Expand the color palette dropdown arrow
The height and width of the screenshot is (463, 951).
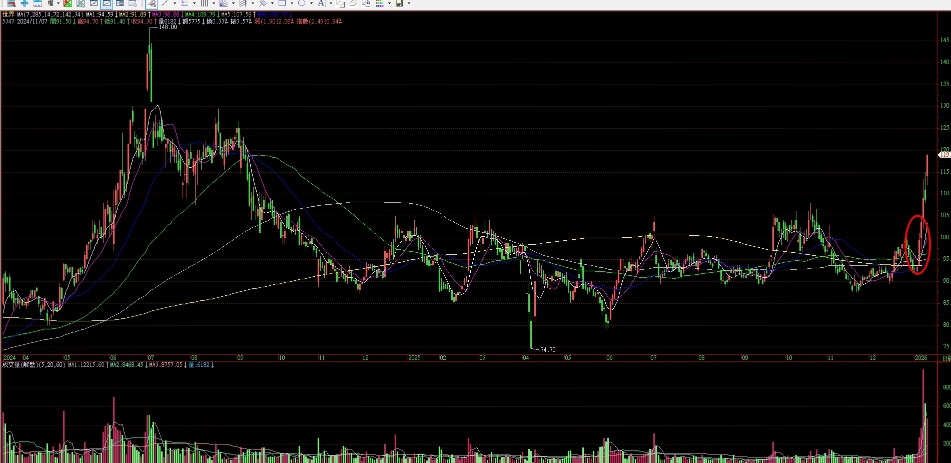click(389, 4)
